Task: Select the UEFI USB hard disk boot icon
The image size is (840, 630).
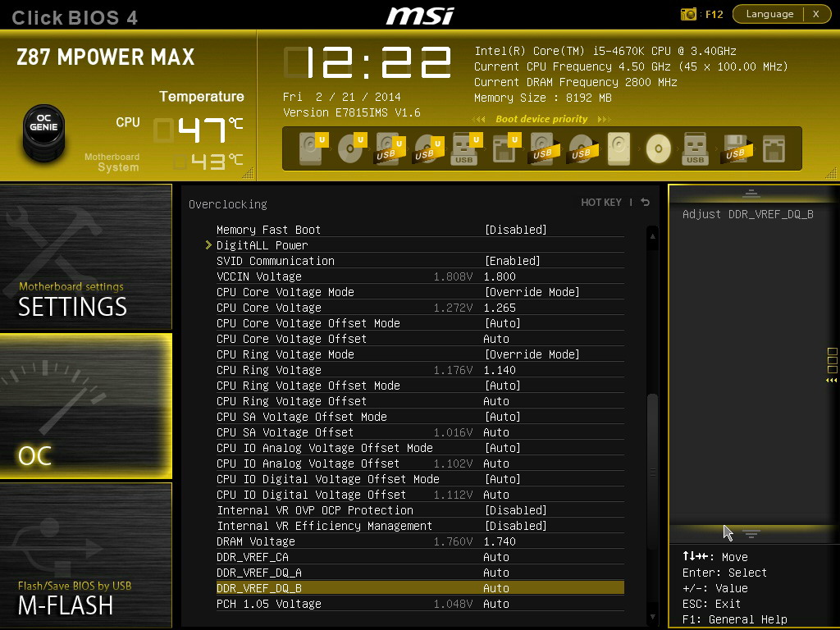Action: pyautogui.click(x=390, y=148)
